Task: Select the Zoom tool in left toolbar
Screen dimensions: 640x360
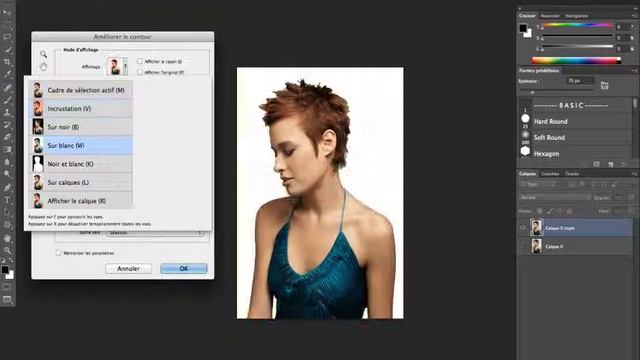Action: pos(7,250)
